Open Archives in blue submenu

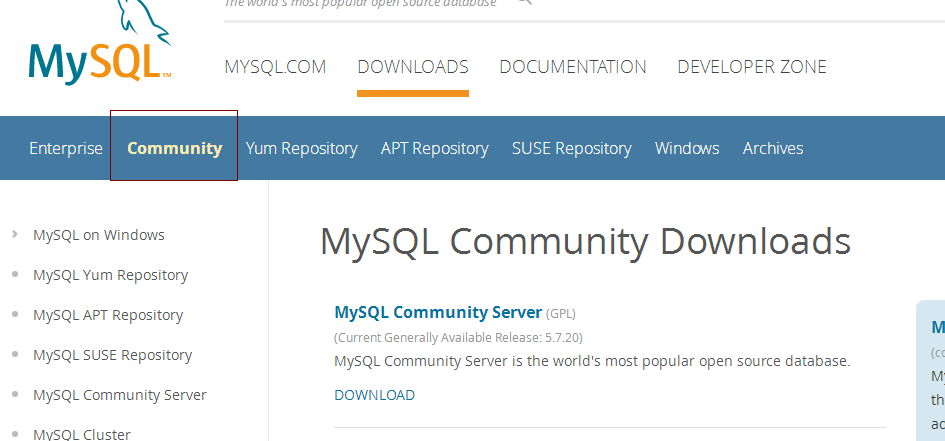tap(773, 148)
